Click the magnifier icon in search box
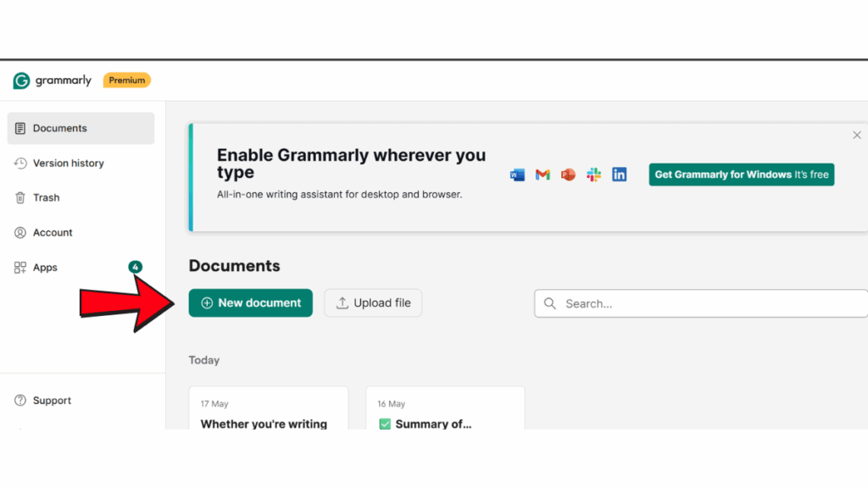Image resolution: width=868 pixels, height=488 pixels. click(549, 304)
